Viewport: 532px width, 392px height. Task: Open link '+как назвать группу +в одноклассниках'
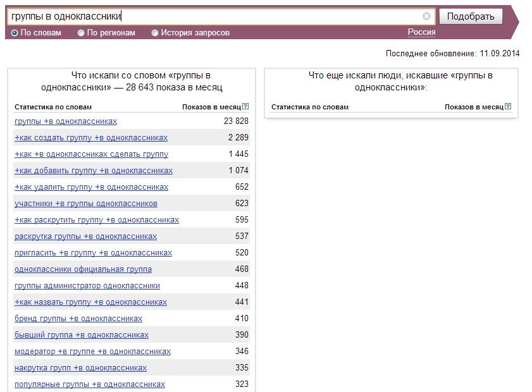pos(90,302)
